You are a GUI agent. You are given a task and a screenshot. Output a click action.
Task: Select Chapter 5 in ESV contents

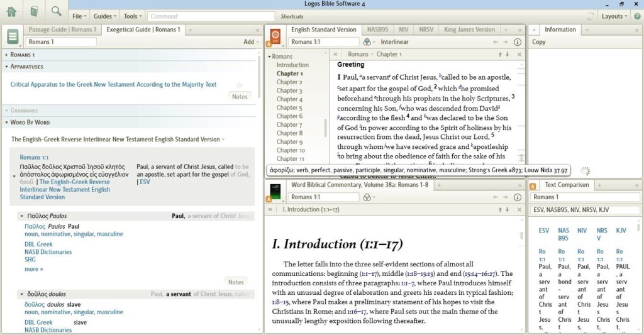coord(289,107)
